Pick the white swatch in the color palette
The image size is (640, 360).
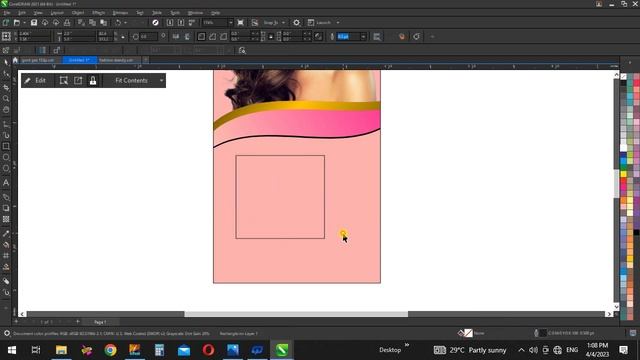pyautogui.click(x=623, y=147)
